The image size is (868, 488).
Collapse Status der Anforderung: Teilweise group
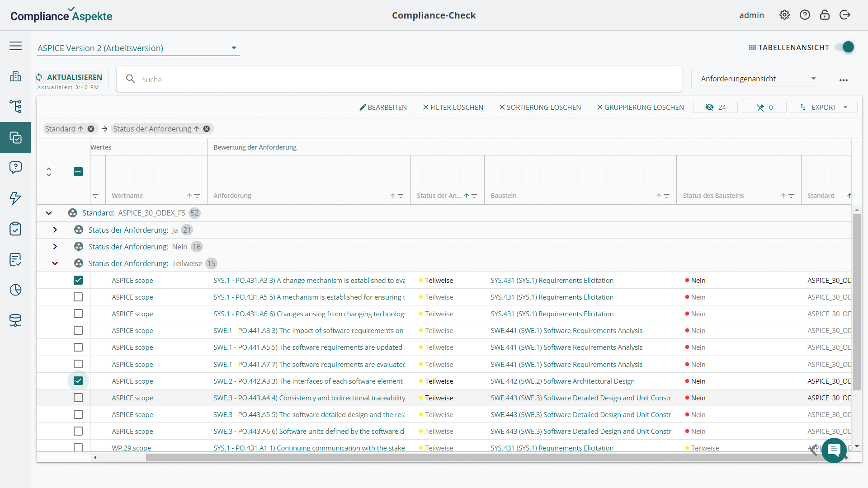[x=55, y=263]
